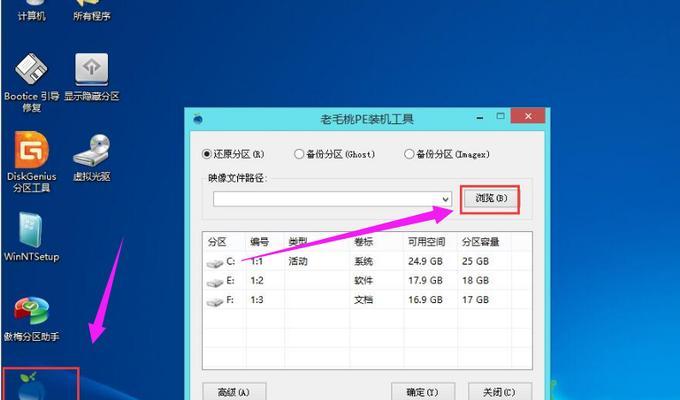Viewport: 680px width, 400px height.
Task: Click the 18 GB capacity value
Action: coord(475,281)
